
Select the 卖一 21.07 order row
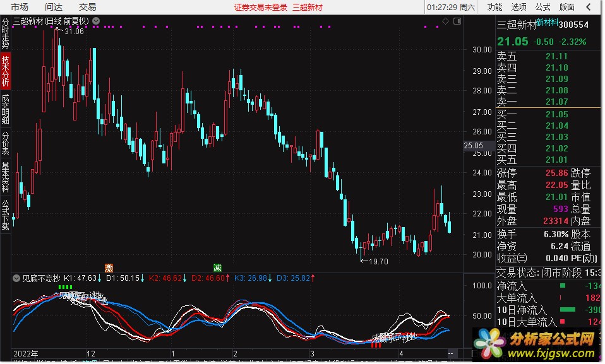(548, 102)
